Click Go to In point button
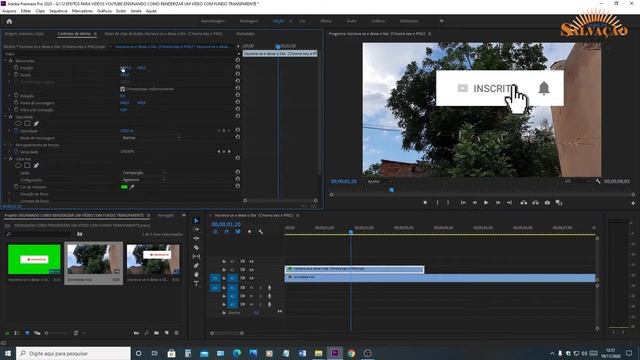The image size is (640, 360). pos(463,202)
